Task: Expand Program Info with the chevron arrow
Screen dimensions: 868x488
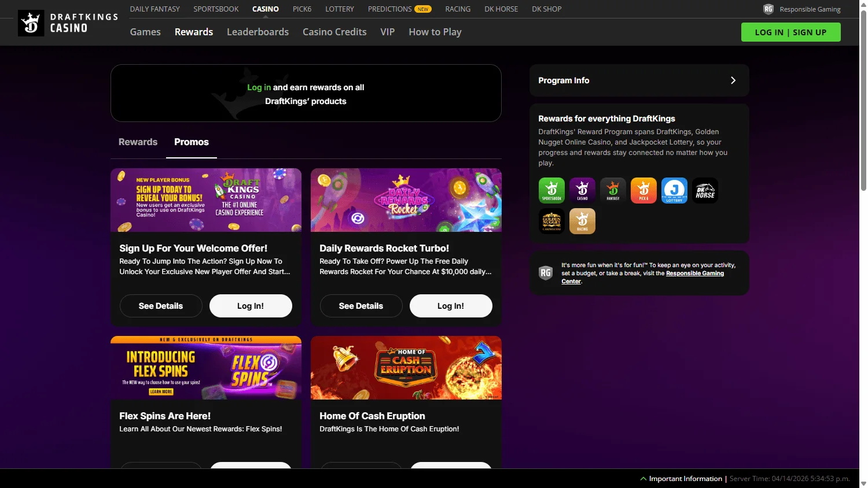Action: click(x=733, y=80)
